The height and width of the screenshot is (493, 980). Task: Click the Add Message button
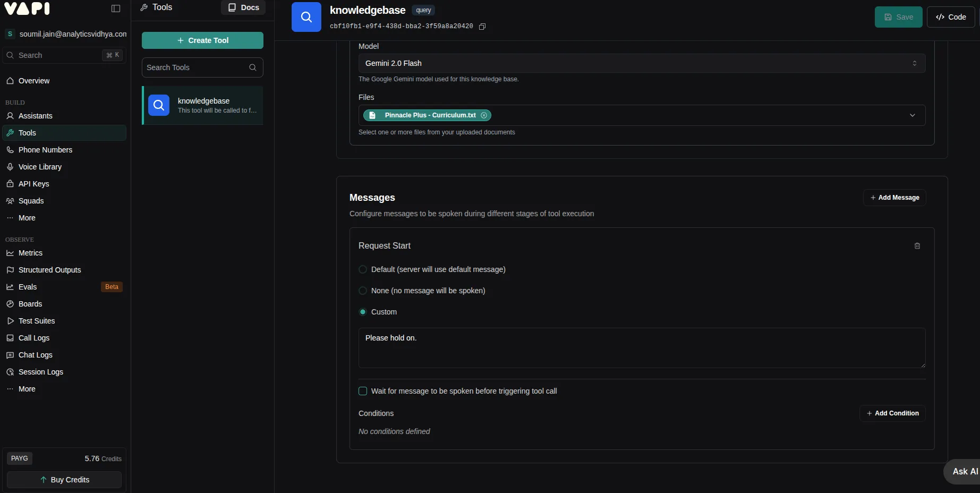[x=894, y=198]
